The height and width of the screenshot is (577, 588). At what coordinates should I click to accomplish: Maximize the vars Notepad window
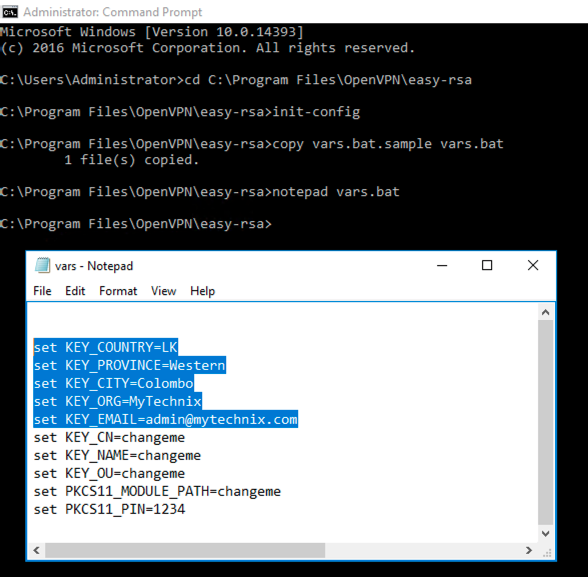click(x=487, y=265)
